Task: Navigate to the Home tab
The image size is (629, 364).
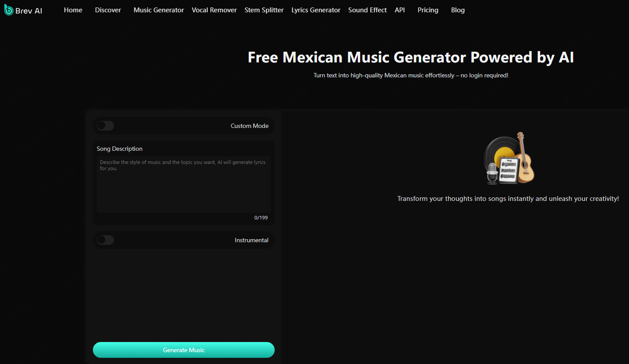Action: (x=73, y=10)
